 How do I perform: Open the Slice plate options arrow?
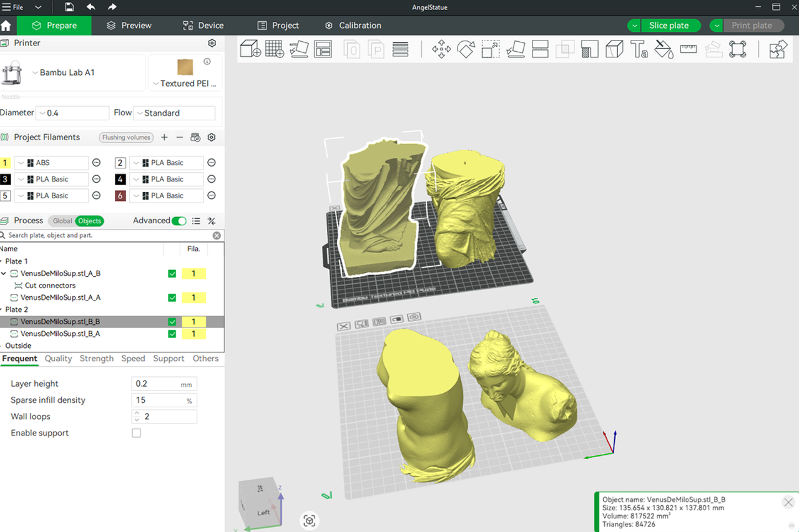[x=634, y=26]
